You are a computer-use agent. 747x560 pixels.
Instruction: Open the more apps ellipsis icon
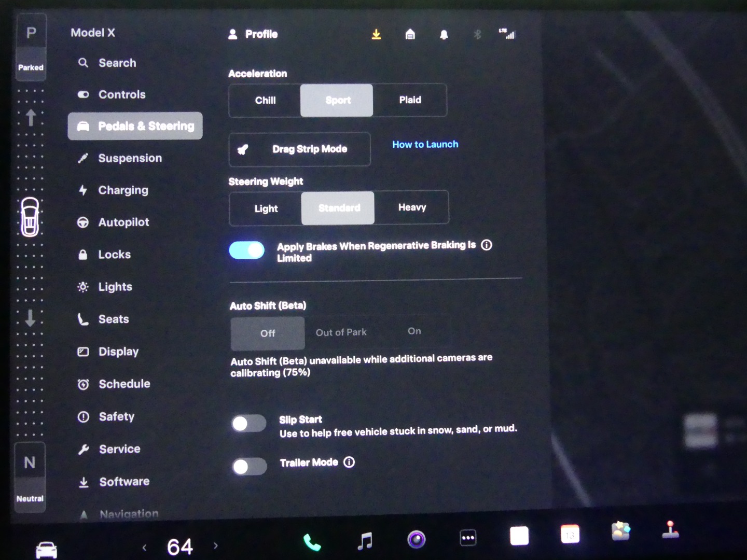coord(468,538)
